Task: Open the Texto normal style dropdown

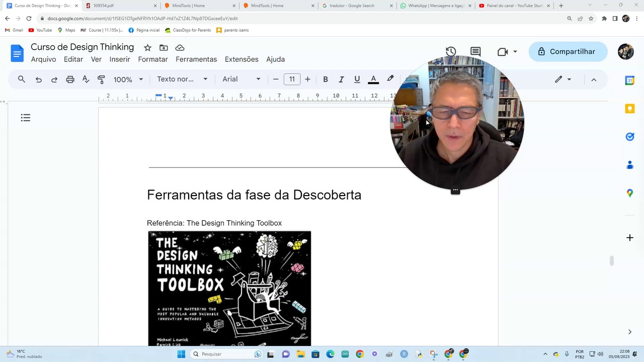Action: (182, 79)
